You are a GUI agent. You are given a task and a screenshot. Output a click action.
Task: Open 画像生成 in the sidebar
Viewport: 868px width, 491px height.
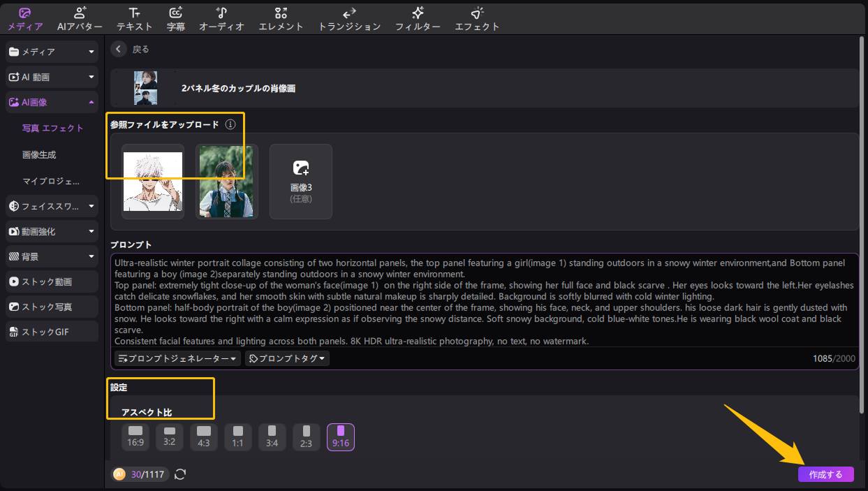click(x=39, y=154)
